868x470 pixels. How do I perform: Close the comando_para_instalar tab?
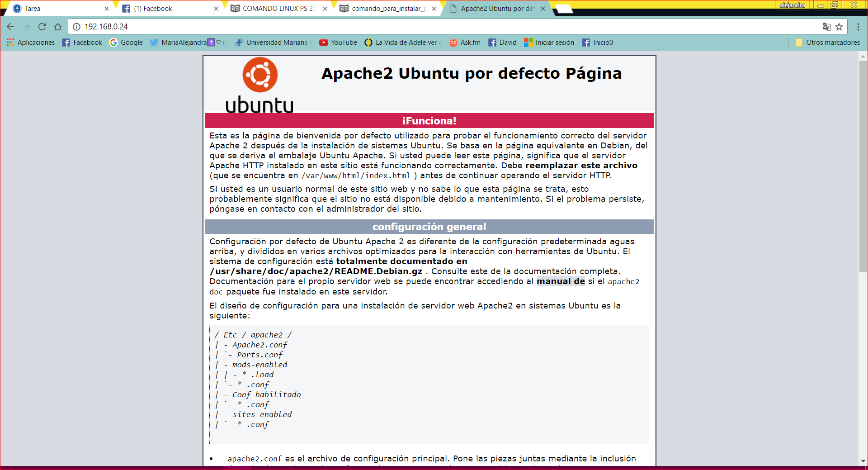tap(434, 9)
